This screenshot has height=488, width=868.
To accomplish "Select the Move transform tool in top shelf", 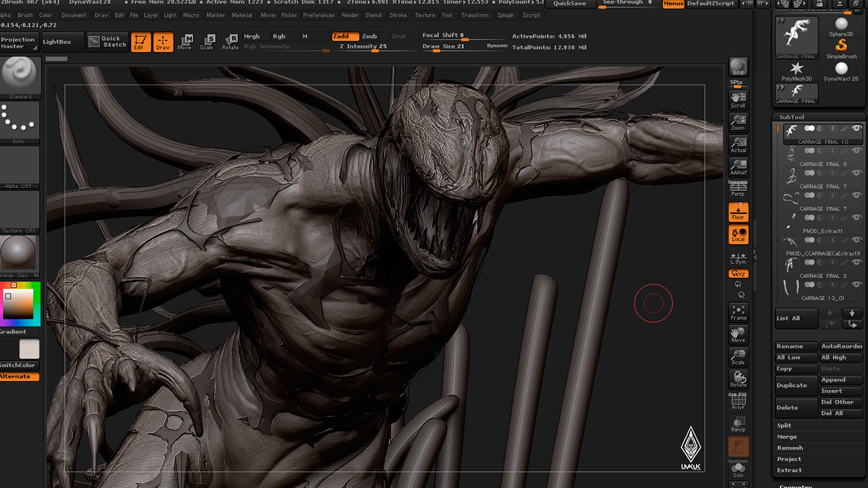I will pyautogui.click(x=184, y=42).
